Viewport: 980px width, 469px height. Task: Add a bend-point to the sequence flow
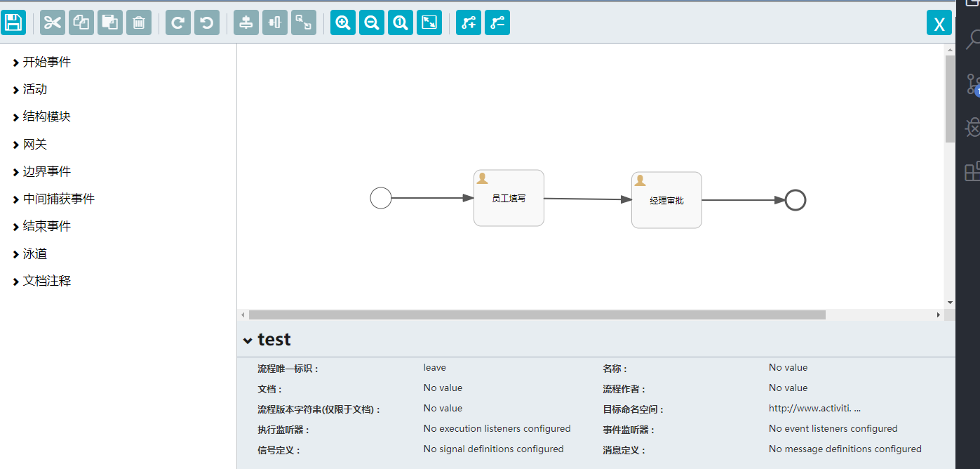pos(469,22)
